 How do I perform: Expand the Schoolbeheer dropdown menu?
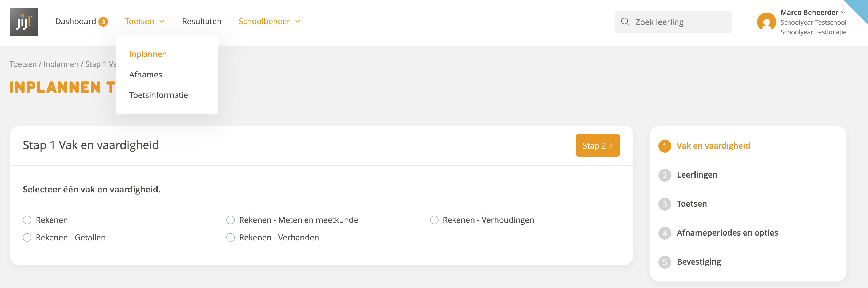tap(270, 21)
